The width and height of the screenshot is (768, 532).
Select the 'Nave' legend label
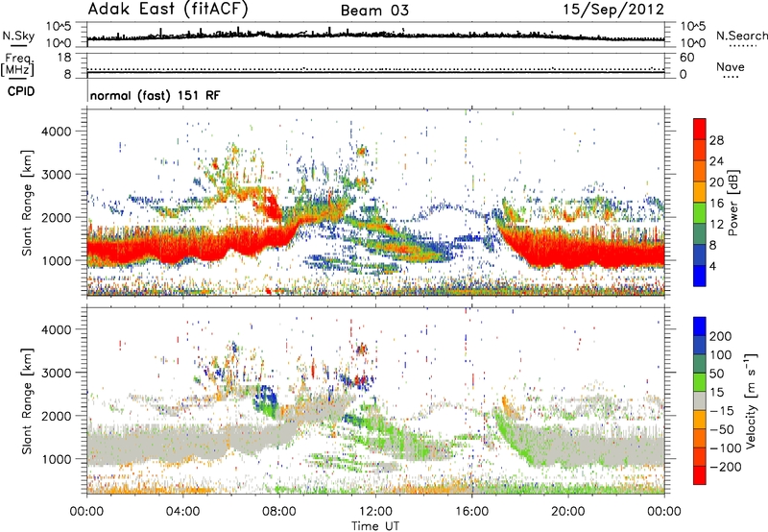pyautogui.click(x=731, y=66)
